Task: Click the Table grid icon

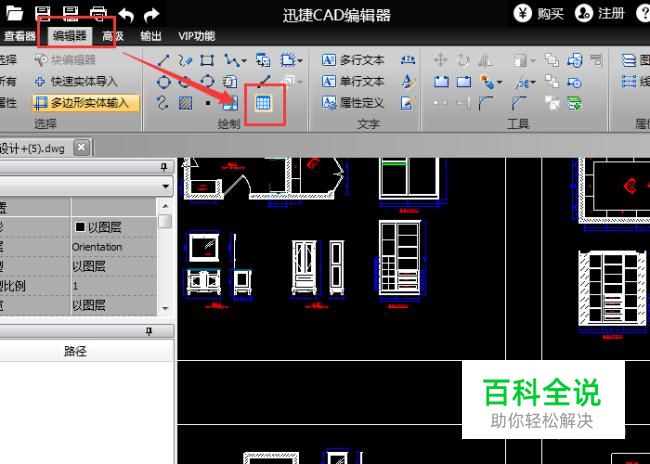Action: pyautogui.click(x=263, y=103)
